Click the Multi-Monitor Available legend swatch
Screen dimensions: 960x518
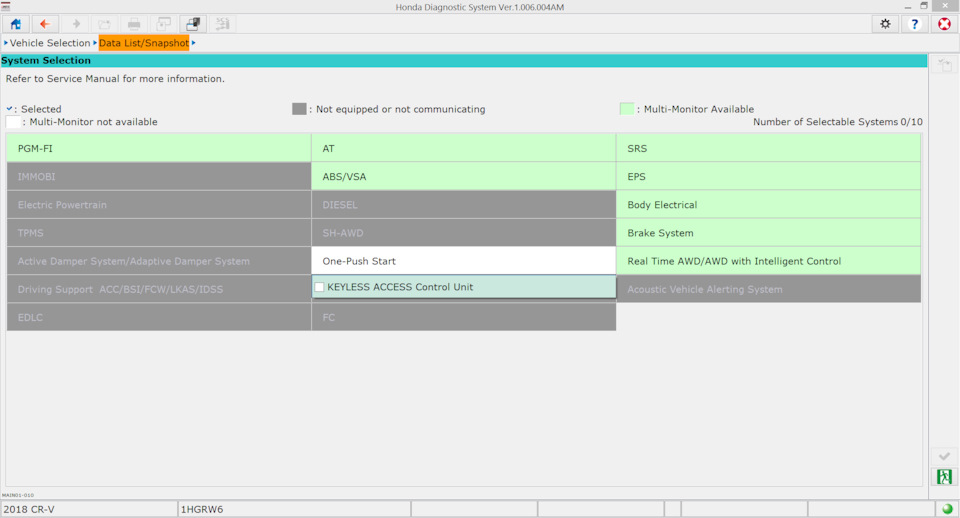click(626, 109)
